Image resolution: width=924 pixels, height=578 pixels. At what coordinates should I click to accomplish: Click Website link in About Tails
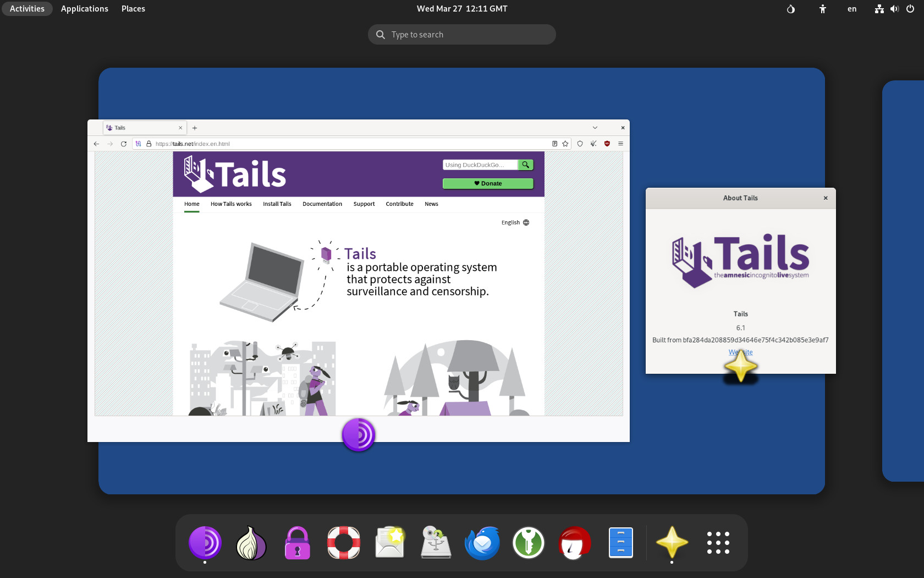tap(741, 352)
